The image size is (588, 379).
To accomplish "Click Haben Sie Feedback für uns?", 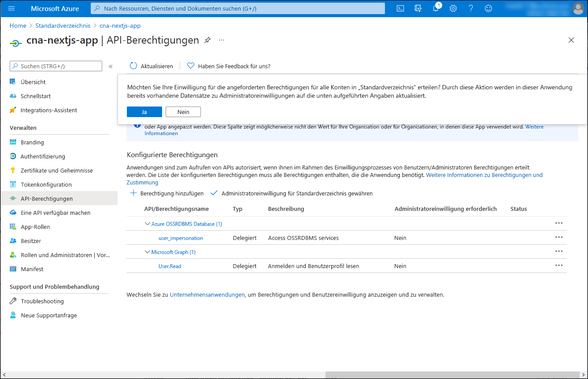I will coord(234,66).
